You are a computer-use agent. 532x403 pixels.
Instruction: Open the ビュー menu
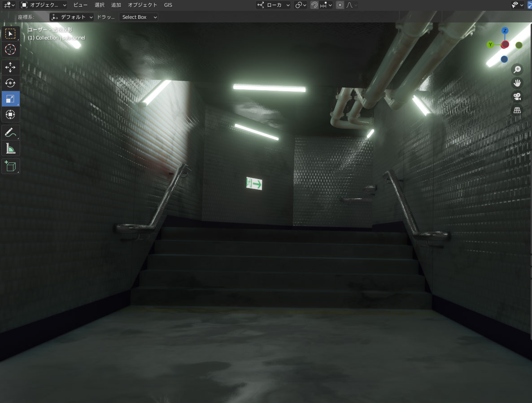click(81, 5)
